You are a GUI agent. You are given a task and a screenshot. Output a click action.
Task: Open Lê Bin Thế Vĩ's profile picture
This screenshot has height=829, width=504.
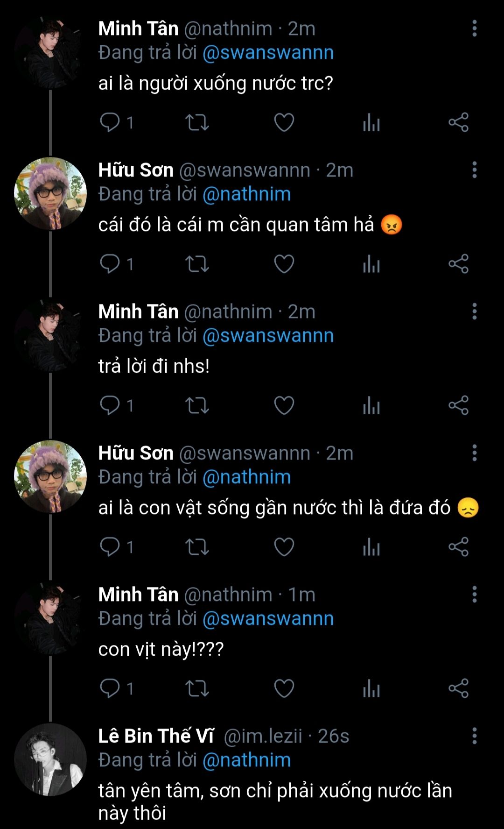50,759
